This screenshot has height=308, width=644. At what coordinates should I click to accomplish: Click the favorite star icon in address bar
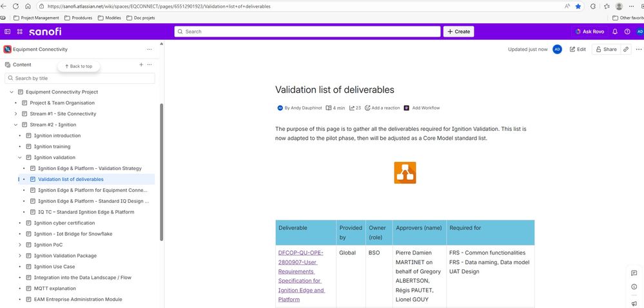tap(578, 6)
